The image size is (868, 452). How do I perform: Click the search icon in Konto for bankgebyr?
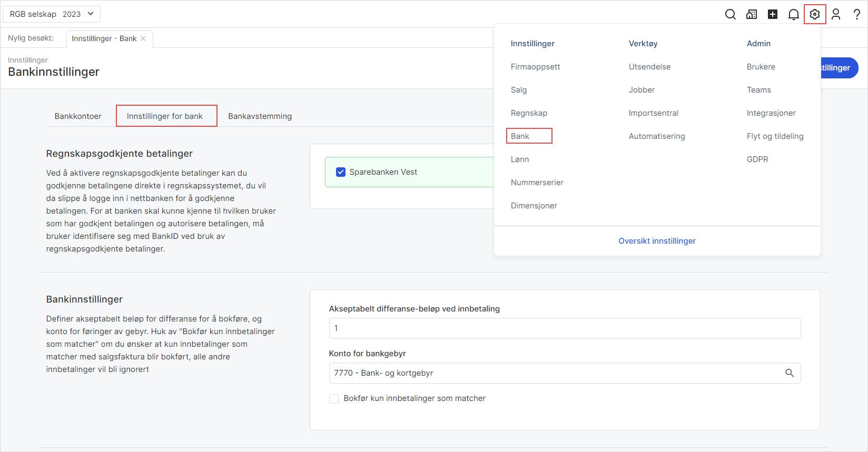coord(789,373)
